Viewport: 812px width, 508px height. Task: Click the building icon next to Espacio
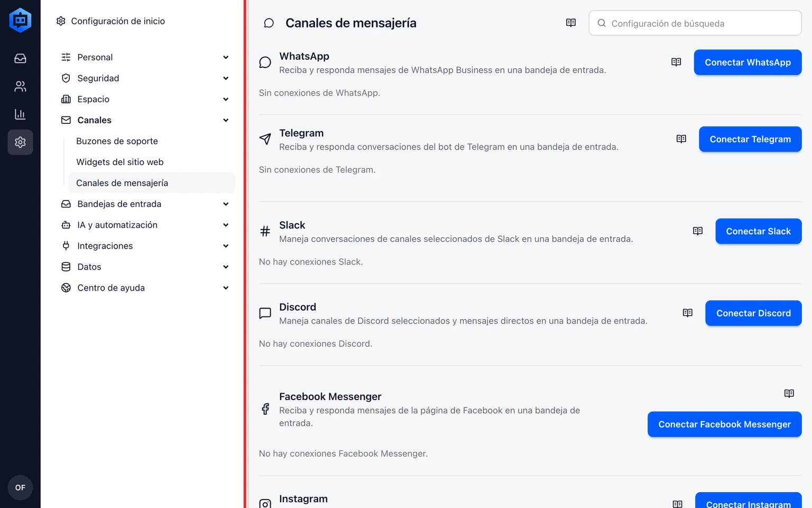point(66,99)
